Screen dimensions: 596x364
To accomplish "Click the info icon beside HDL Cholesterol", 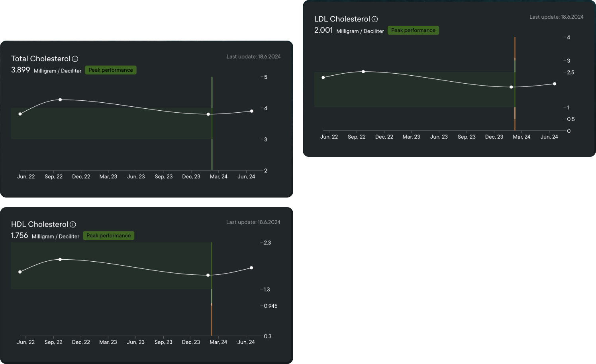I will coord(73,225).
